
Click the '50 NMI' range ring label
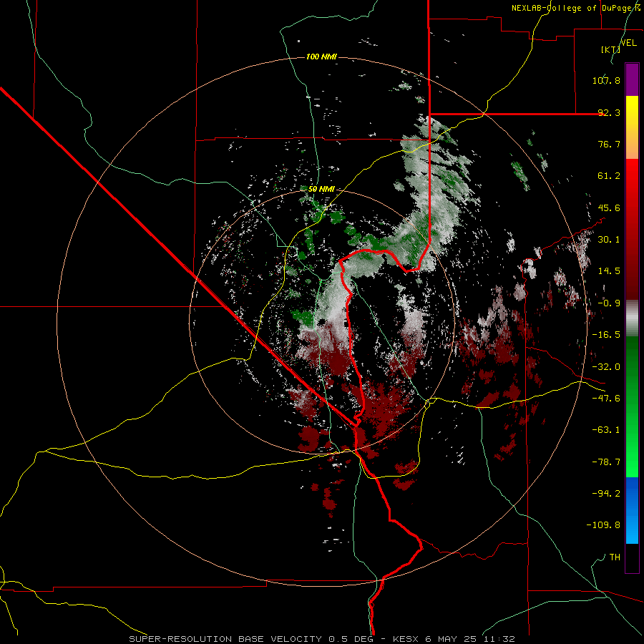tap(321, 190)
